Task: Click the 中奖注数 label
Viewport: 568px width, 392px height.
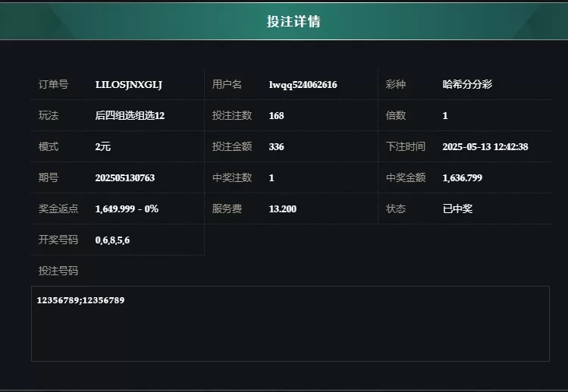Action: point(232,177)
